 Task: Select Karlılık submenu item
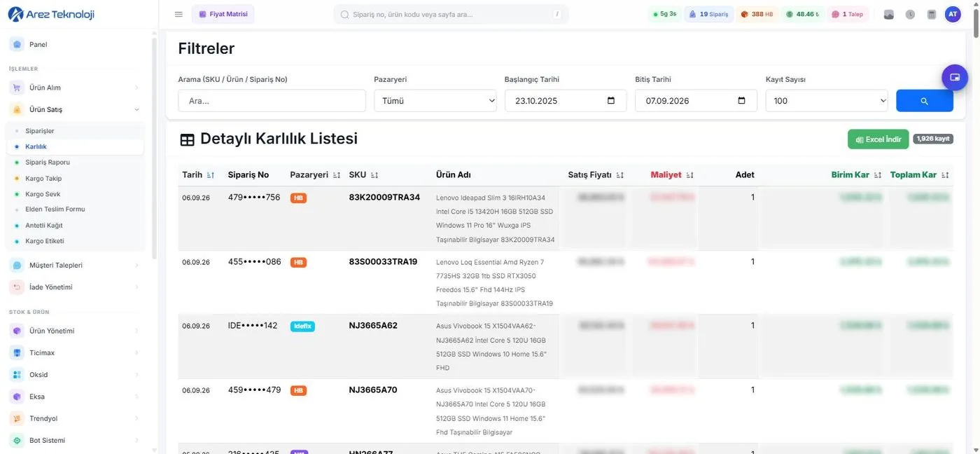75,146
